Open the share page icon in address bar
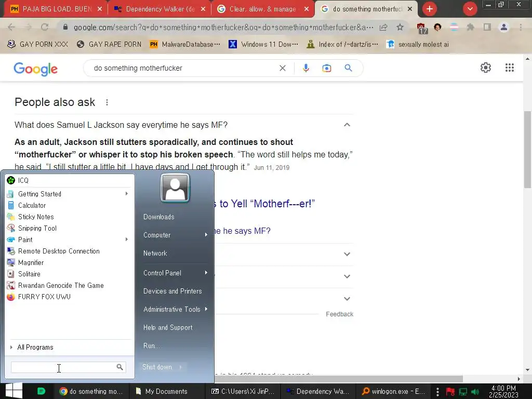The width and height of the screenshot is (532, 399). pyautogui.click(x=383, y=28)
